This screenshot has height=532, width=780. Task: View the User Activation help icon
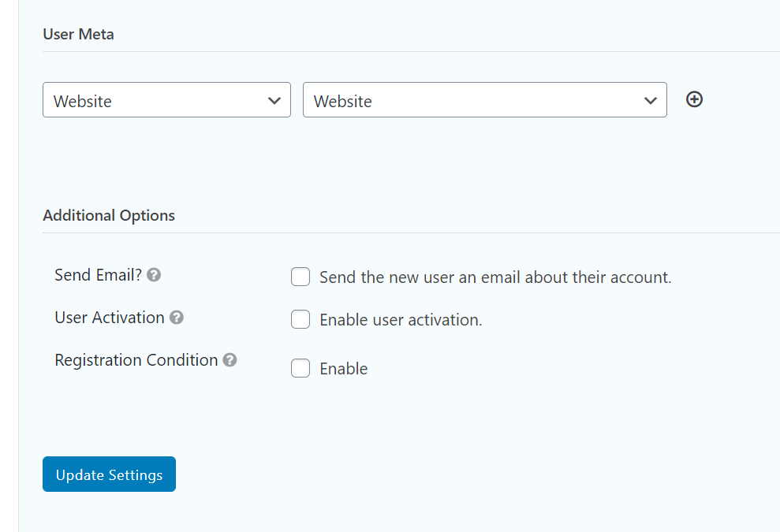click(x=177, y=317)
